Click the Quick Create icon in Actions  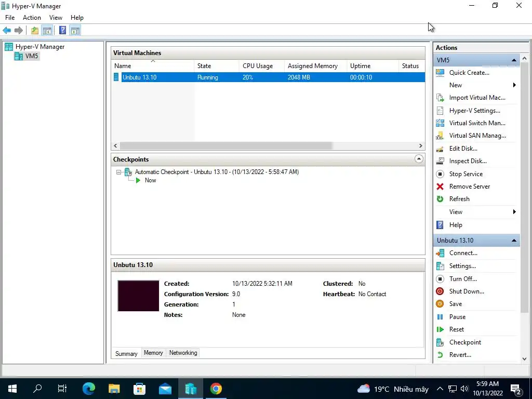click(440, 73)
